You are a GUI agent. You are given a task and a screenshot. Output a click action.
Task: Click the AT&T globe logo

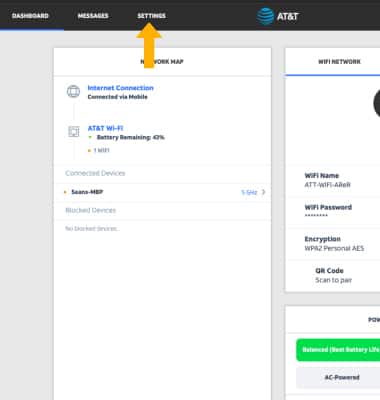265,16
